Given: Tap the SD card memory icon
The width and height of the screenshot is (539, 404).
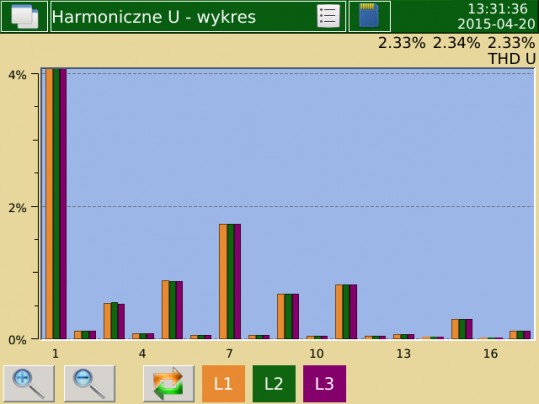Looking at the screenshot, I should pos(370,17).
